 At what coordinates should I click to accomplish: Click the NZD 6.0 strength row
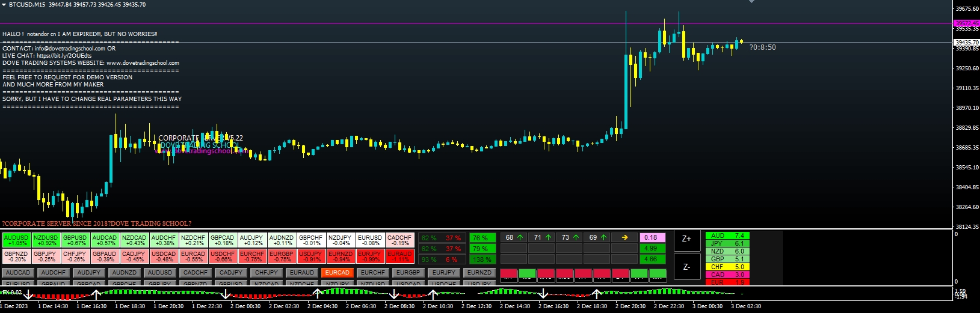point(727,251)
